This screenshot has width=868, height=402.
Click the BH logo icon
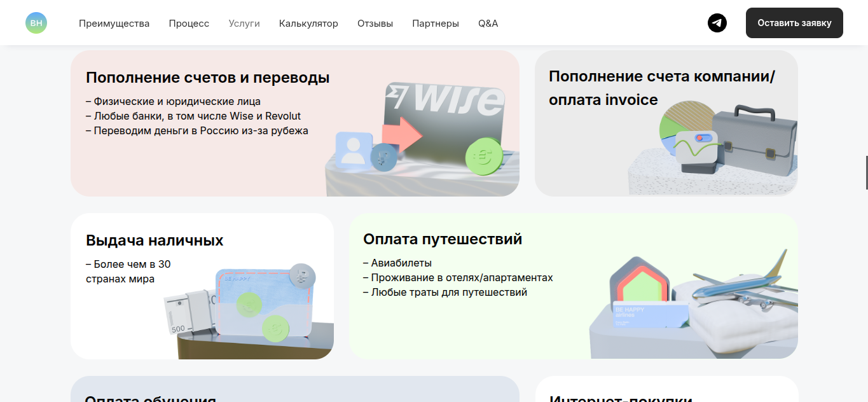[36, 23]
